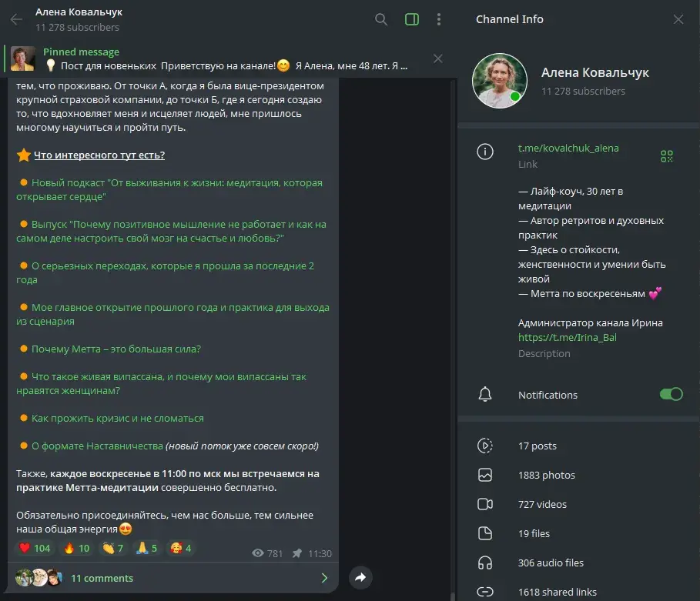Click the views eye icon showing 781
This screenshot has height=601, width=700.
257,553
